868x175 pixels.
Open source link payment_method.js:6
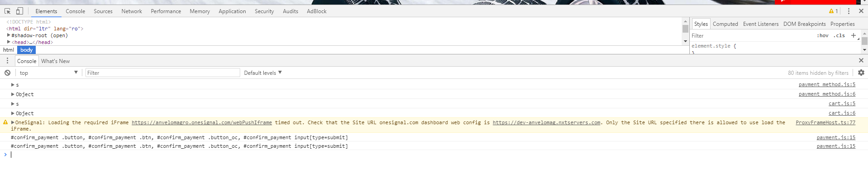pyautogui.click(x=827, y=94)
